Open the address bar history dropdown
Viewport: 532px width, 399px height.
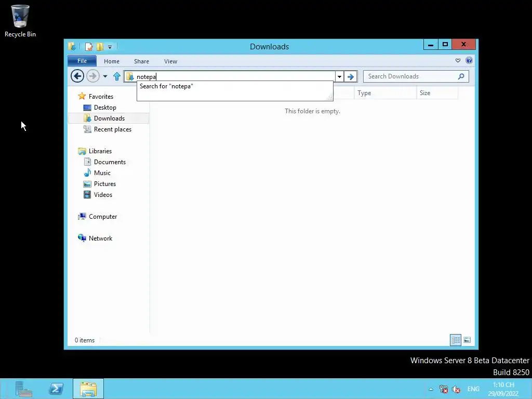point(339,76)
